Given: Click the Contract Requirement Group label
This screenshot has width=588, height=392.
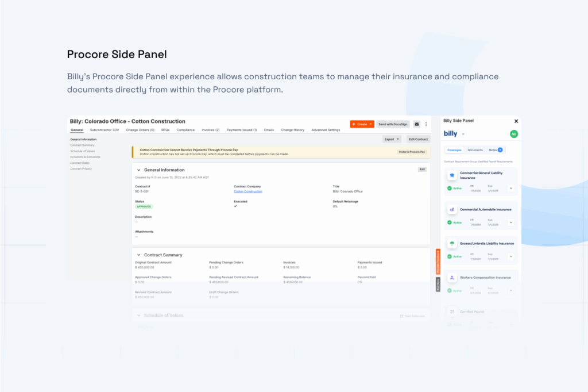Looking at the screenshot, I should 478,162.
